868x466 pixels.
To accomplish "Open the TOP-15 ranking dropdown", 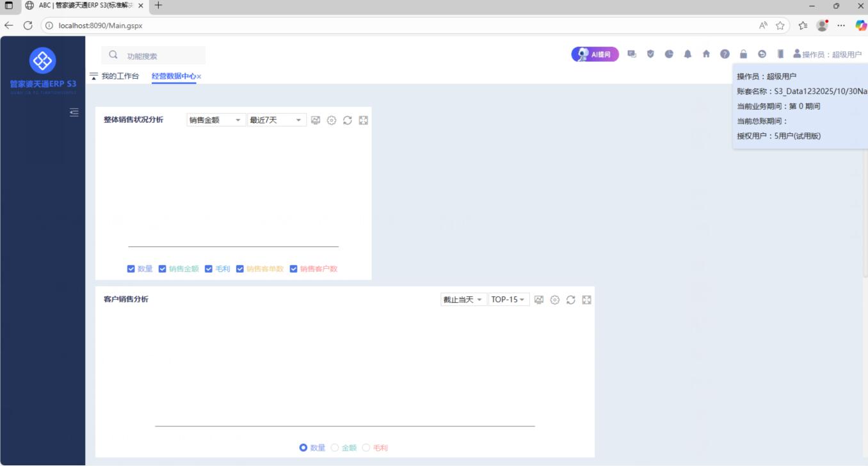I will [508, 300].
